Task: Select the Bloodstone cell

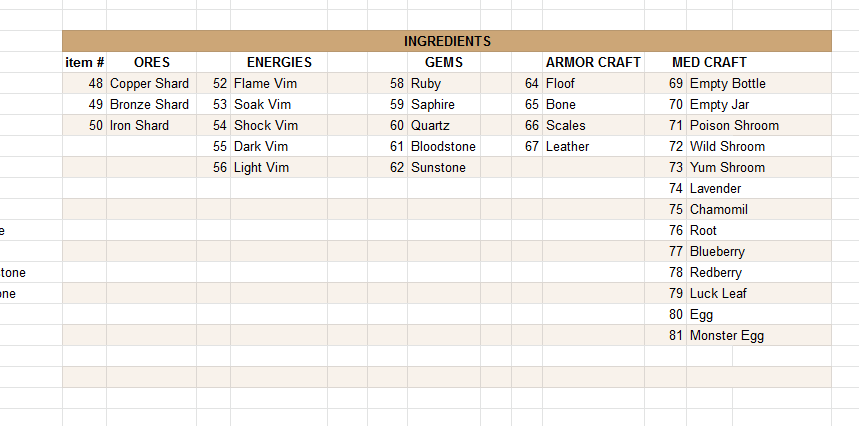Action: pos(444,146)
